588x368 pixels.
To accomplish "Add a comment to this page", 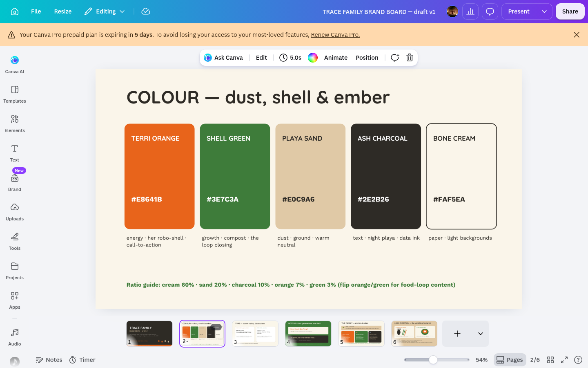I will (x=395, y=58).
